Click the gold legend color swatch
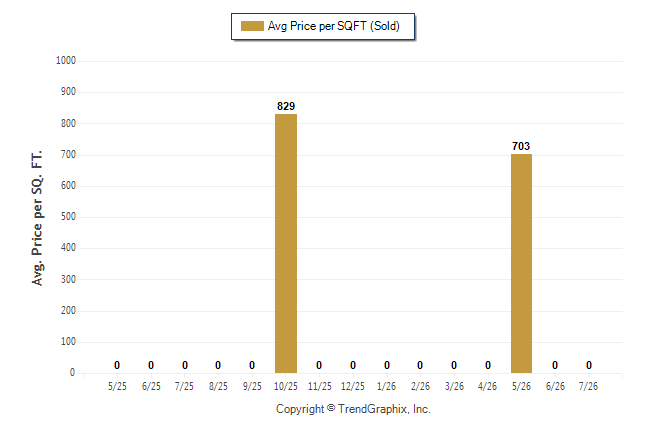 (x=252, y=26)
